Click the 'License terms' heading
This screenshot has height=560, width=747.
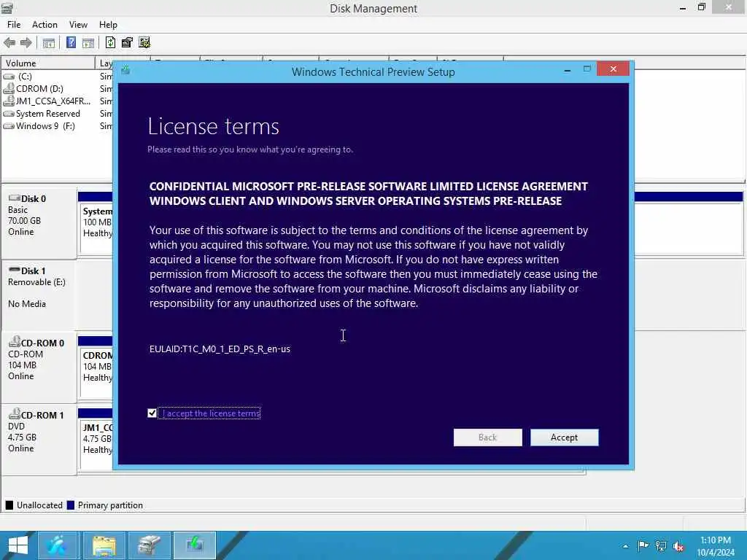pyautogui.click(x=214, y=127)
